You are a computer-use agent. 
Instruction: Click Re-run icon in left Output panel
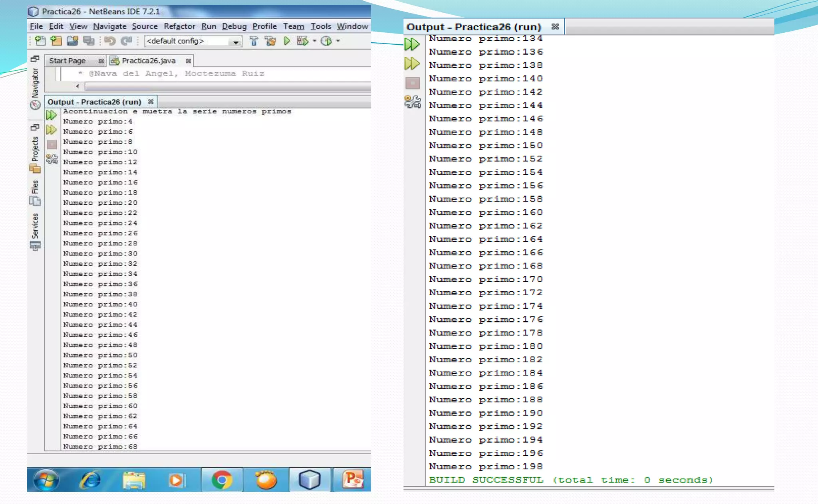tap(52, 115)
